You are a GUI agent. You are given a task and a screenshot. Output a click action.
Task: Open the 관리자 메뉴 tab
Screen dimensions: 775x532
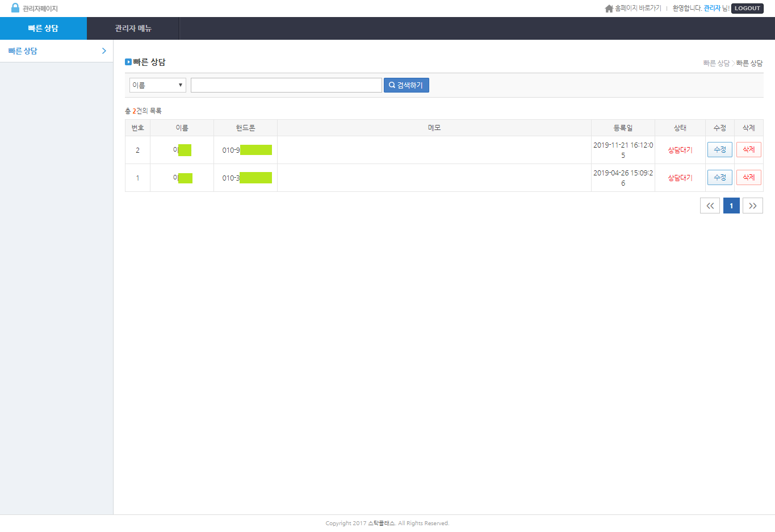pos(133,28)
